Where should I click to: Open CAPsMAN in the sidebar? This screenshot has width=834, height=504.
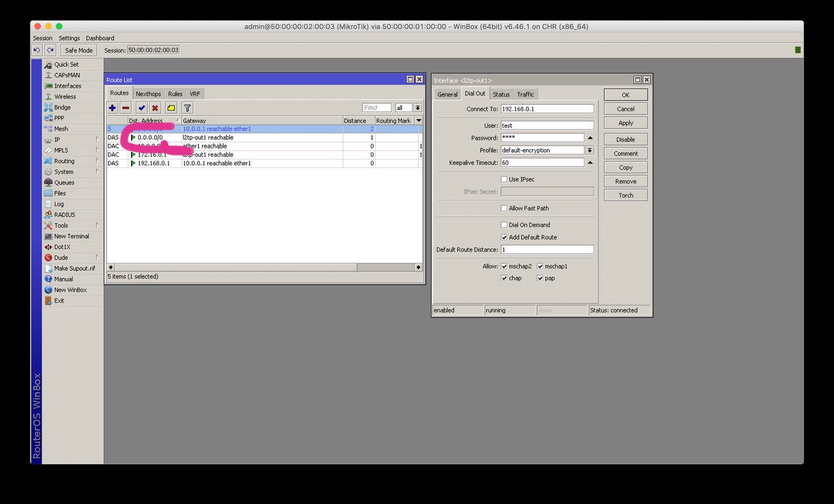(x=66, y=75)
